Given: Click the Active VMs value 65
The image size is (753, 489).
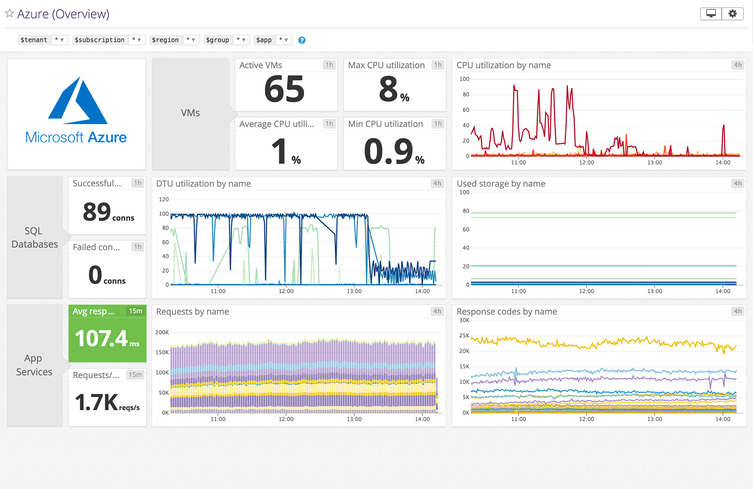Looking at the screenshot, I should pos(284,89).
